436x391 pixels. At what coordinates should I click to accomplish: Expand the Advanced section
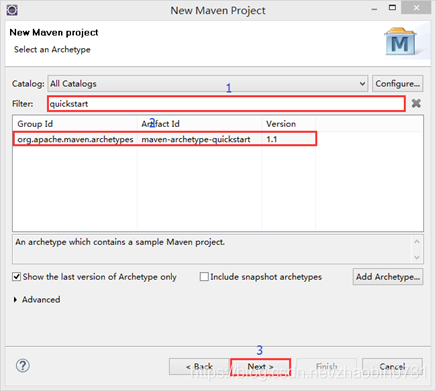click(15, 300)
